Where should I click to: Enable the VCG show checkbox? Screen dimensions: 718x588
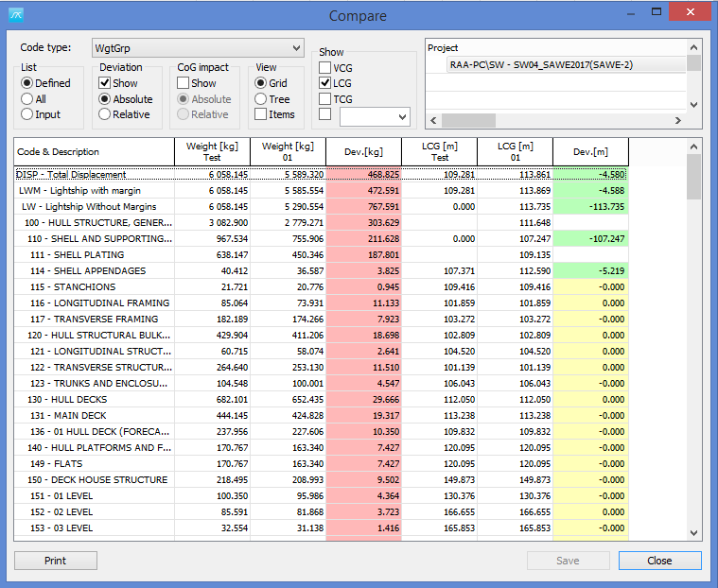click(325, 68)
